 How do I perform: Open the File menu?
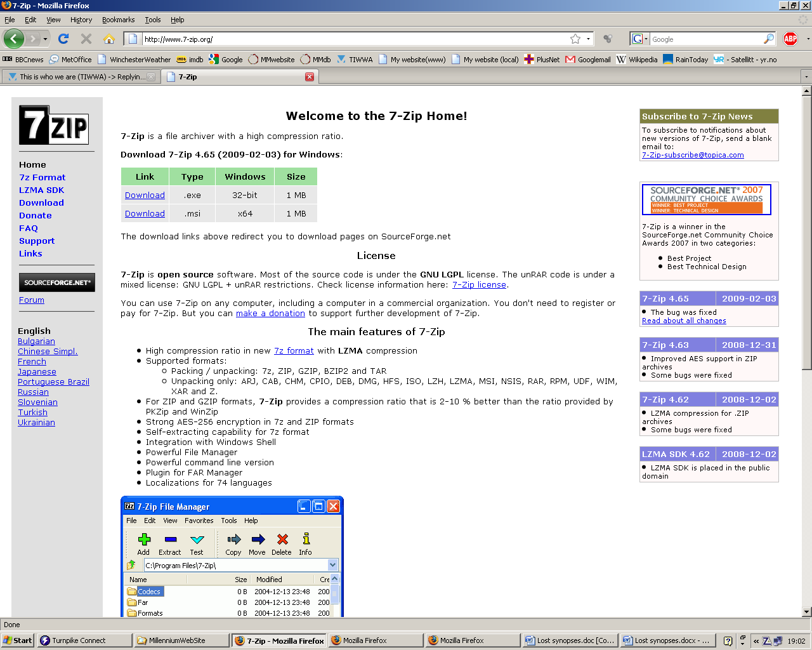click(10, 20)
